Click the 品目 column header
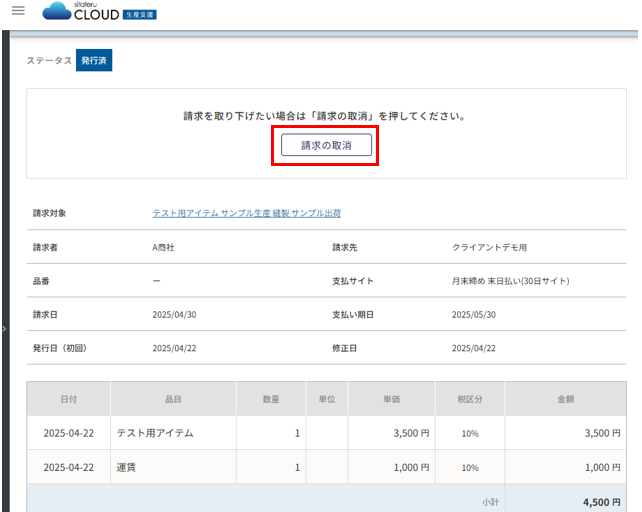This screenshot has height=512, width=642. [x=173, y=399]
